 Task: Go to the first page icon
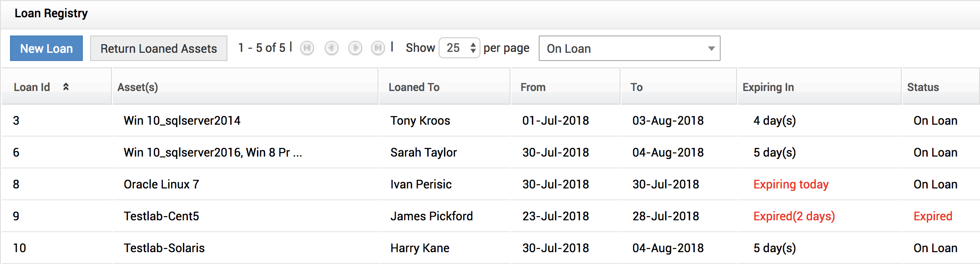(x=307, y=48)
